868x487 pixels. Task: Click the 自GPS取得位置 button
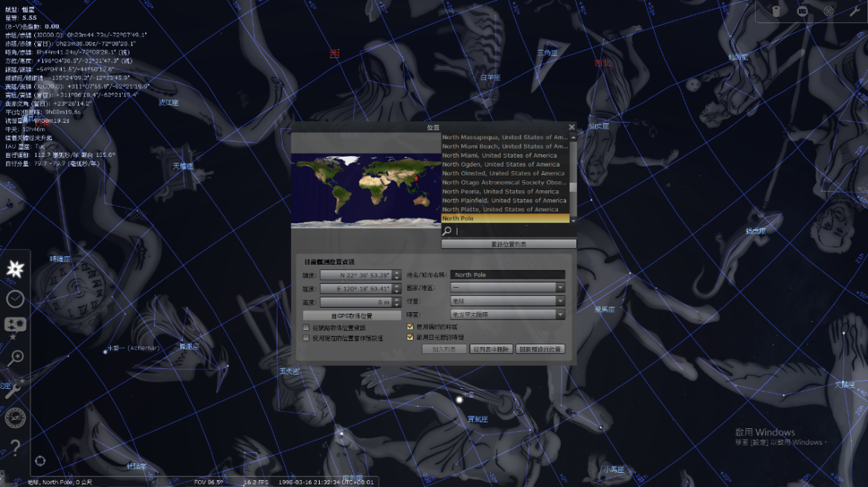click(352, 315)
